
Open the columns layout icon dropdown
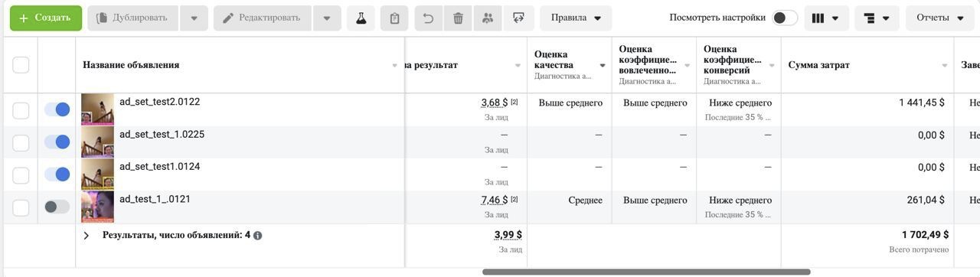826,18
